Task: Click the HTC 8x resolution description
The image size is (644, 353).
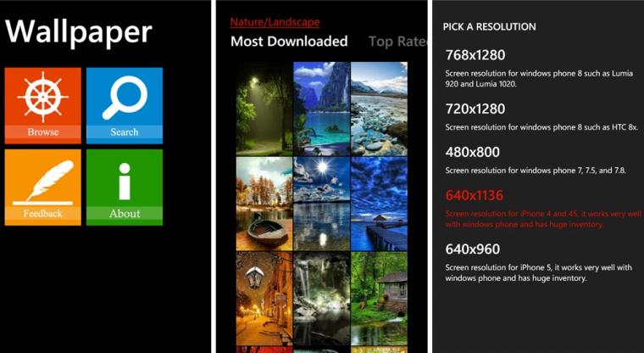Action: 541,127
